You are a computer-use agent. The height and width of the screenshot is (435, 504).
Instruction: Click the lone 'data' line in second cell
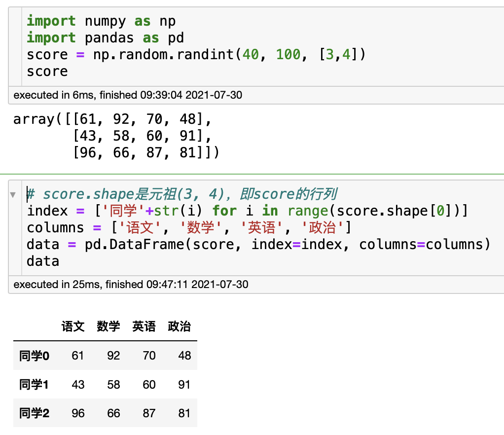click(43, 261)
